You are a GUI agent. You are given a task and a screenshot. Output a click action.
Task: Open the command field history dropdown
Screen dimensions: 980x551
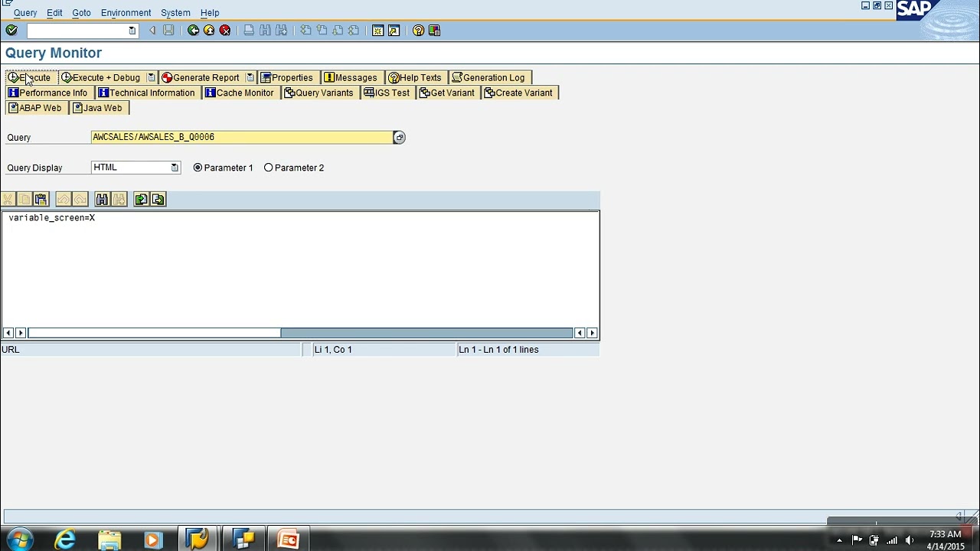point(132,31)
